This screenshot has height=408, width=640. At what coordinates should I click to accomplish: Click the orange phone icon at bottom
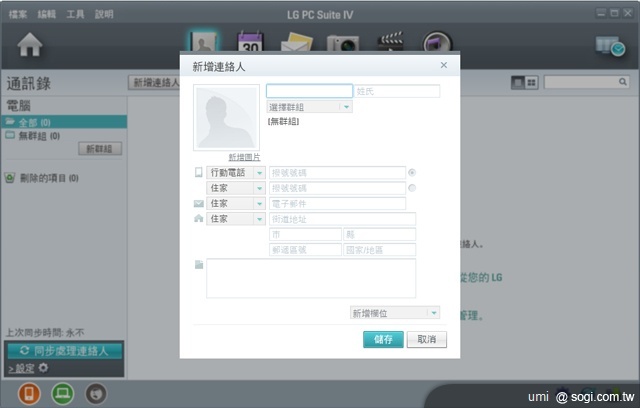point(29,393)
